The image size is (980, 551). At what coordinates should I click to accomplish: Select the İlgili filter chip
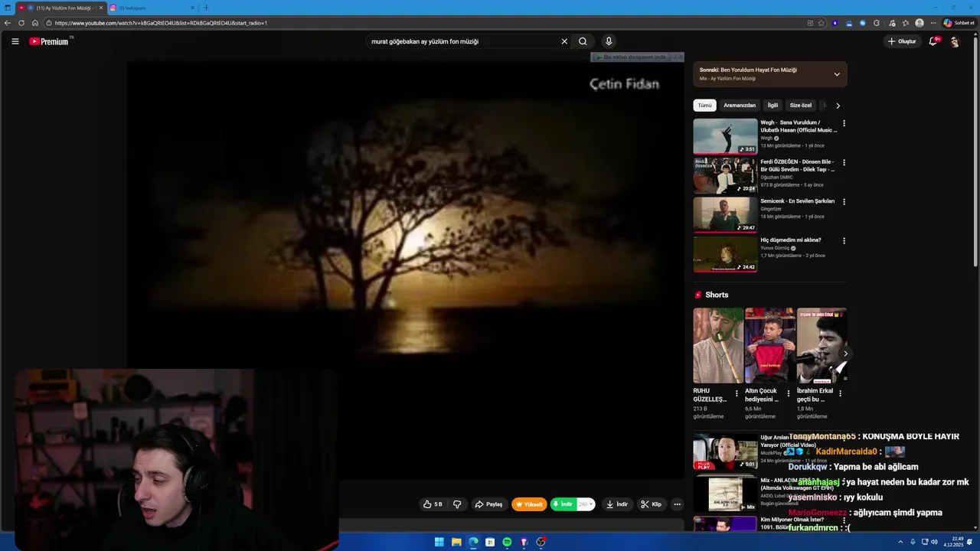click(773, 106)
